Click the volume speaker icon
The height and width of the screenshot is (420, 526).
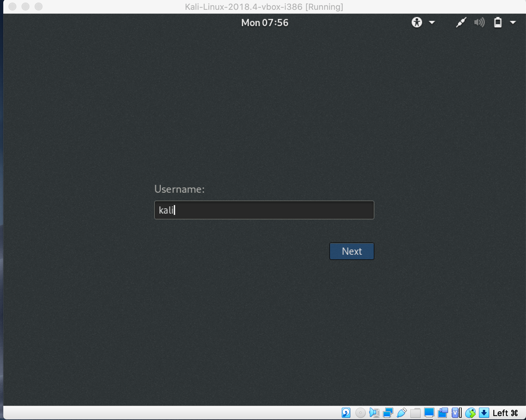pos(479,22)
